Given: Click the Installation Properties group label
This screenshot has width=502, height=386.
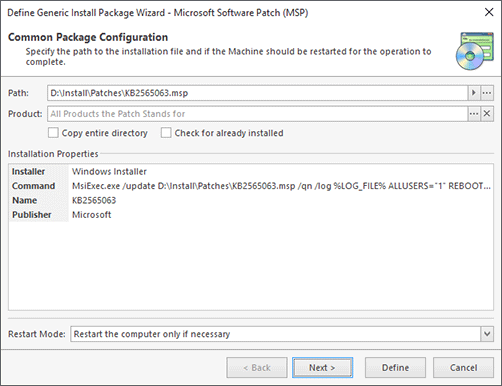Looking at the screenshot, I should click(53, 154).
